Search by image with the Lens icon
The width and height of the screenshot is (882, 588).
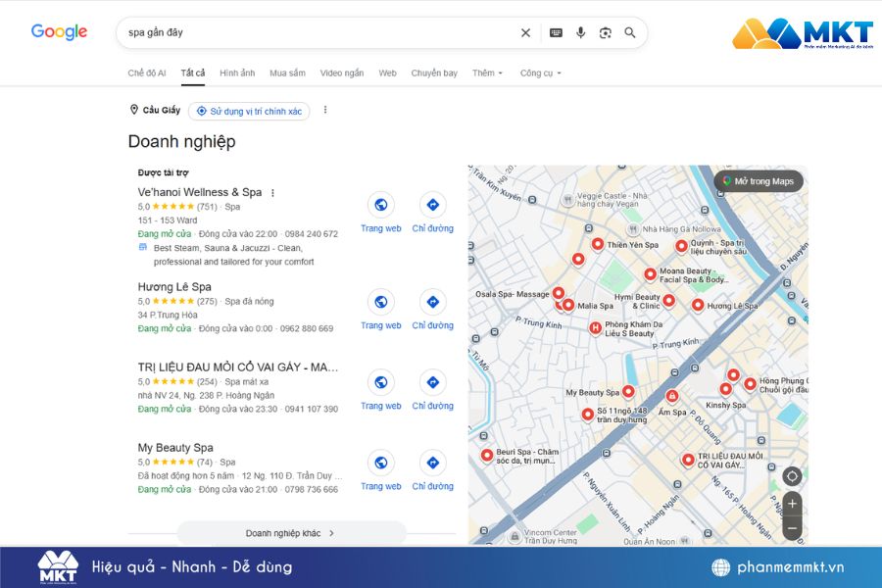pos(606,32)
